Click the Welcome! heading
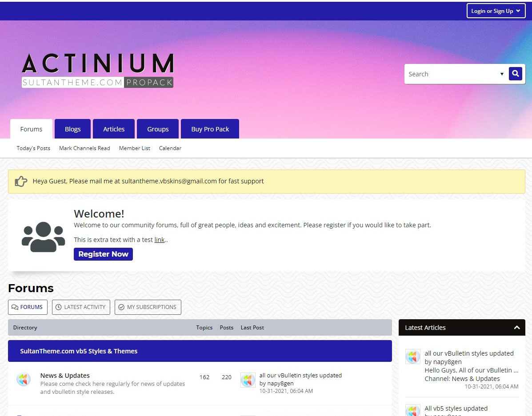532x416 pixels. (99, 214)
